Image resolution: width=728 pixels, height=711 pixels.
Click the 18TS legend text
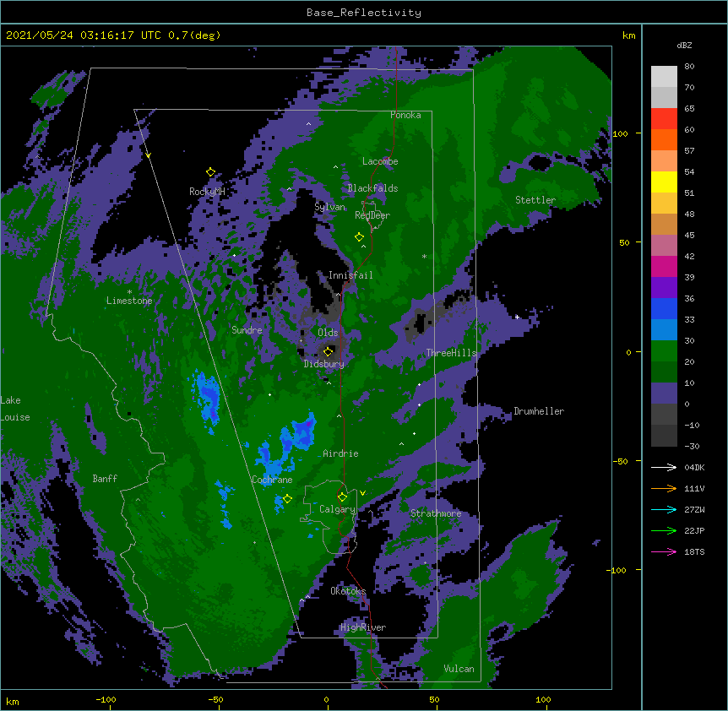point(694,551)
